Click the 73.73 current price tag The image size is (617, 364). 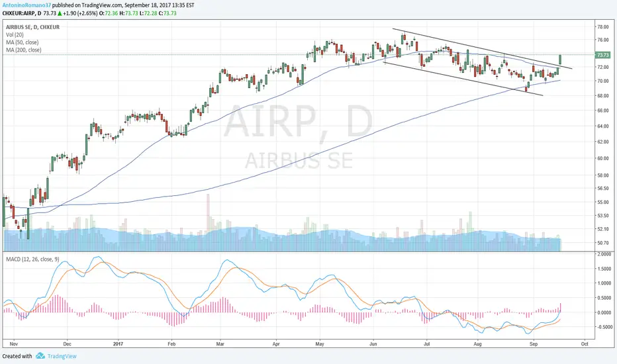(x=602, y=55)
